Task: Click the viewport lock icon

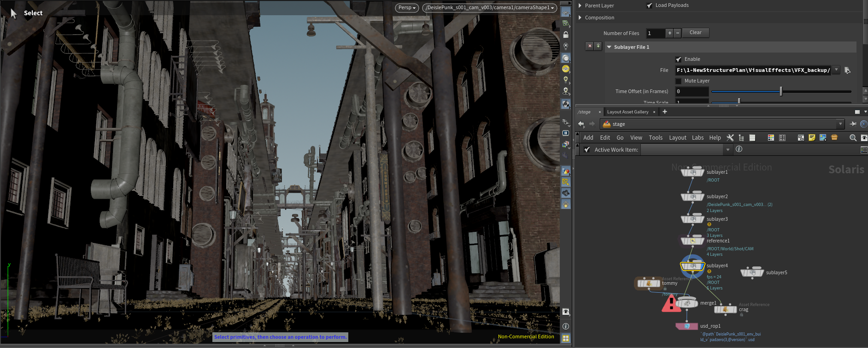Action: point(566,35)
